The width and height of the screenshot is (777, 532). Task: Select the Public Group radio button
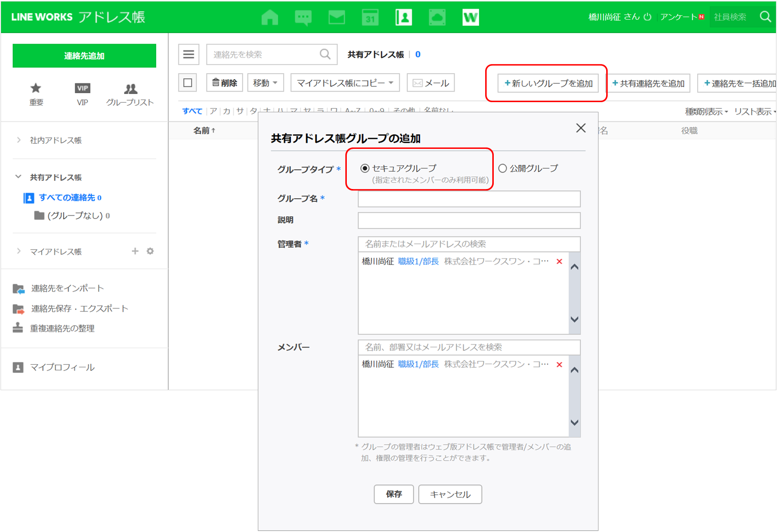[502, 168]
